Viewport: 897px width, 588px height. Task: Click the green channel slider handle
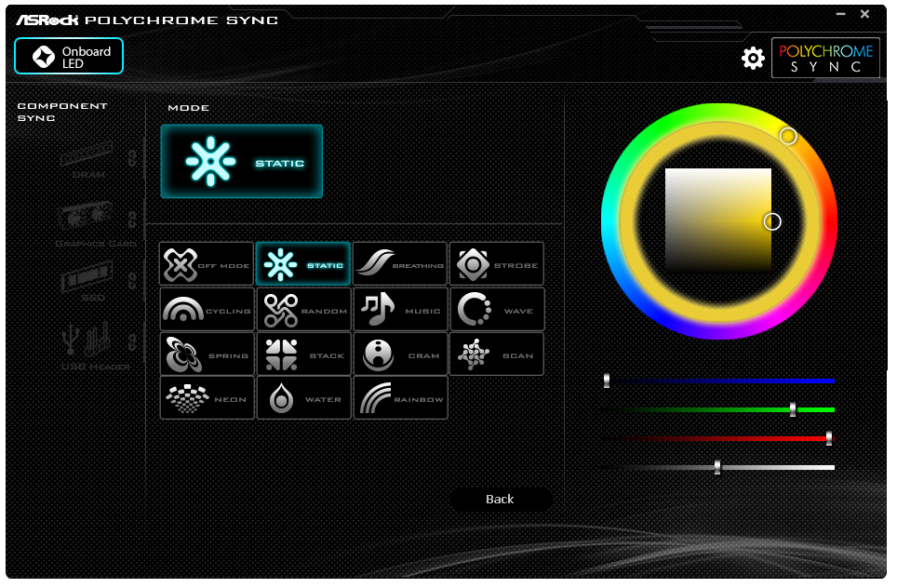coord(793,409)
